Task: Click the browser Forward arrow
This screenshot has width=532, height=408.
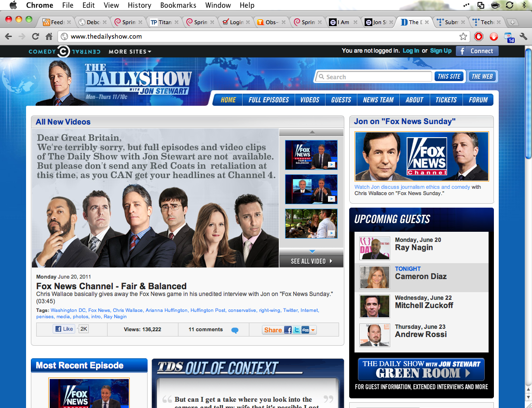Action: click(22, 36)
